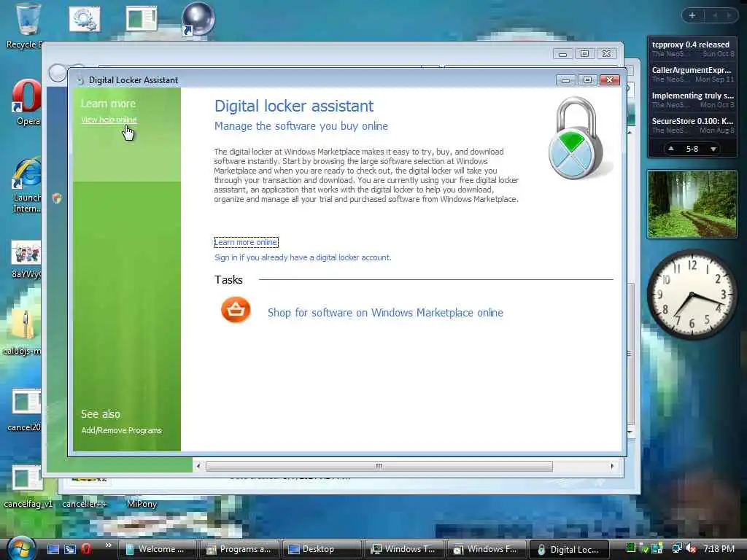Click the green grid tray icon
The height and width of the screenshot is (560, 747).
631,548
